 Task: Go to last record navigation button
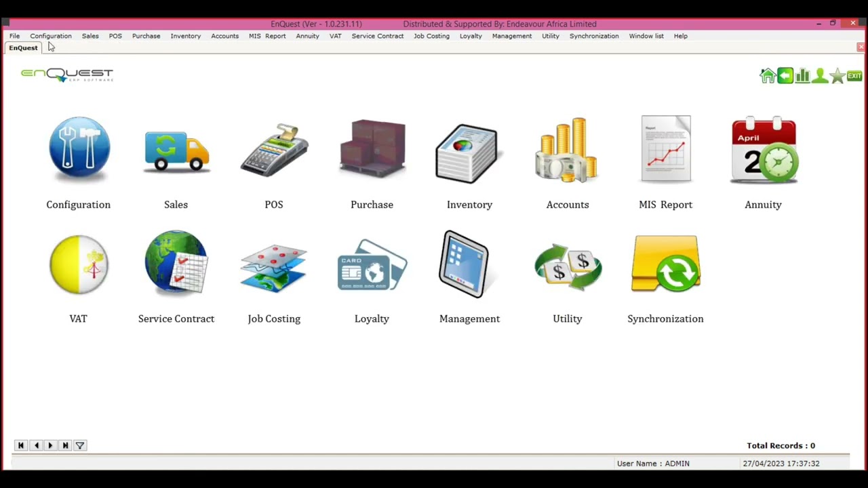(x=65, y=445)
